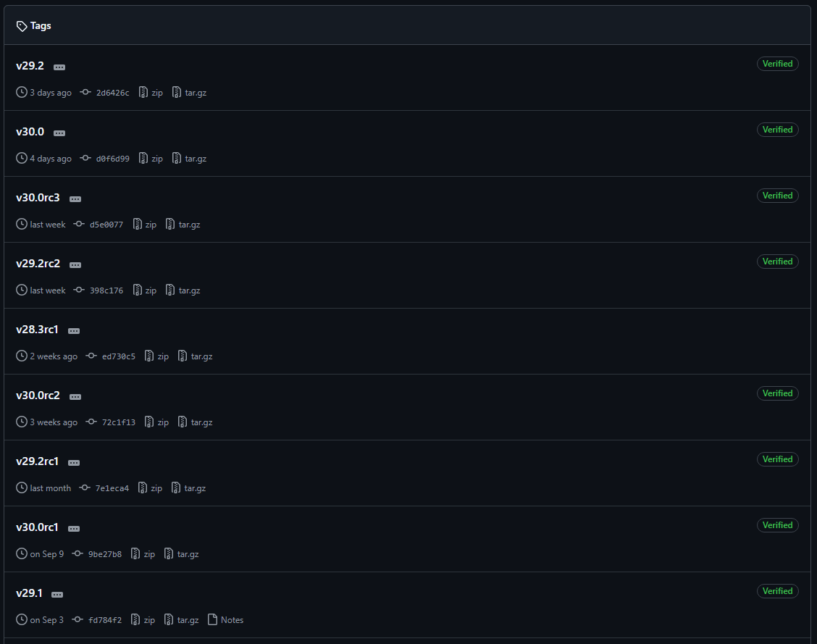Click the zip file icon for v29.2
Viewport: 817px width, 644px height.
pos(143,93)
